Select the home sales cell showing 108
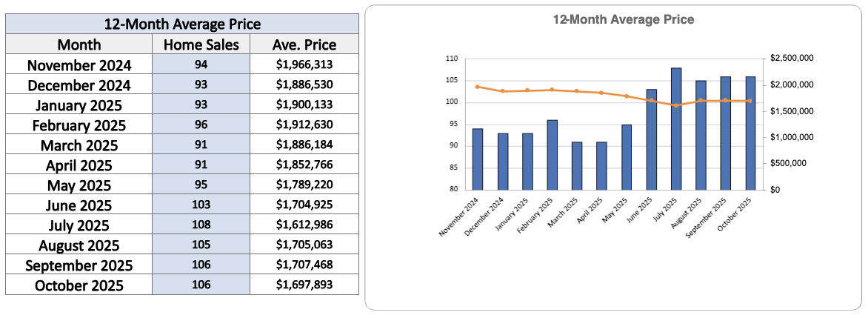This screenshot has width=868, height=318. pos(201,225)
